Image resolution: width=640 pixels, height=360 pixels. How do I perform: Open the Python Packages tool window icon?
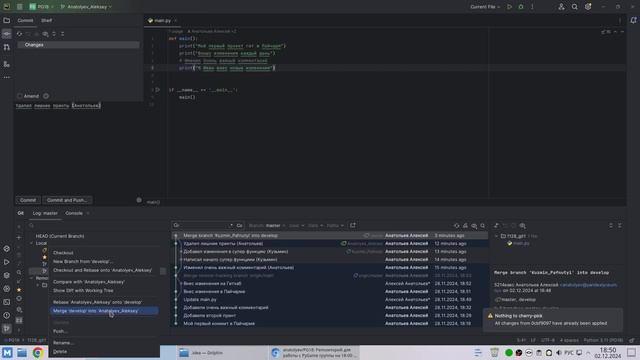[7, 275]
